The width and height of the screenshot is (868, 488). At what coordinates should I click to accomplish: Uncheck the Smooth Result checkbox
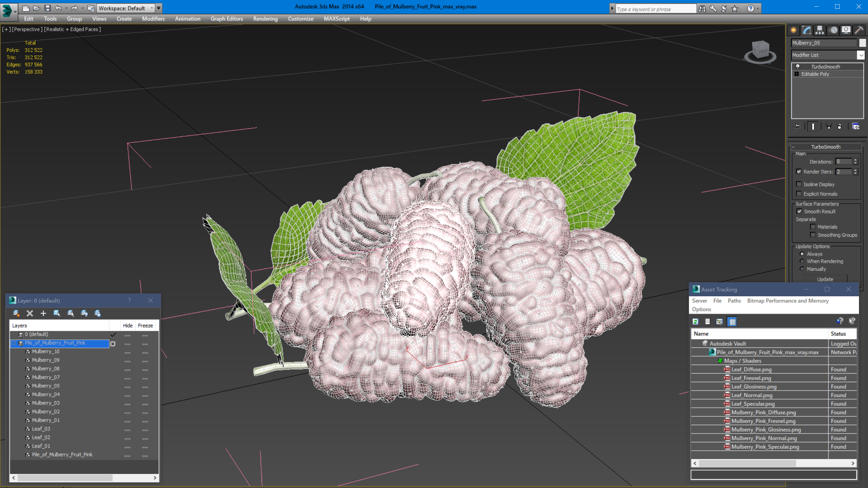click(799, 212)
